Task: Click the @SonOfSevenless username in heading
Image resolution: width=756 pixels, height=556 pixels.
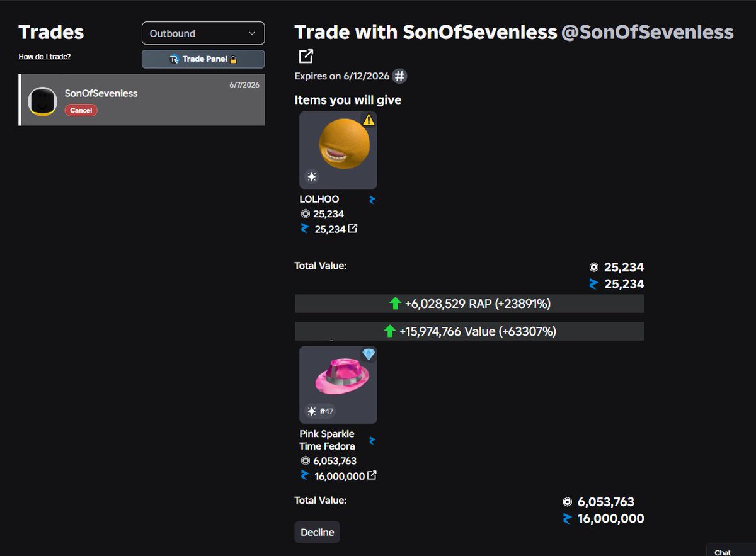Action: [647, 32]
